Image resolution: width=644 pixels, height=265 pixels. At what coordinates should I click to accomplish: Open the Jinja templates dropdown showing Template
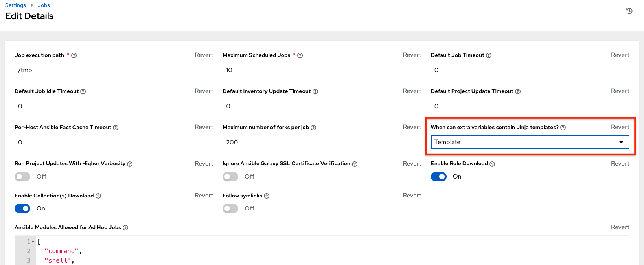click(530, 142)
